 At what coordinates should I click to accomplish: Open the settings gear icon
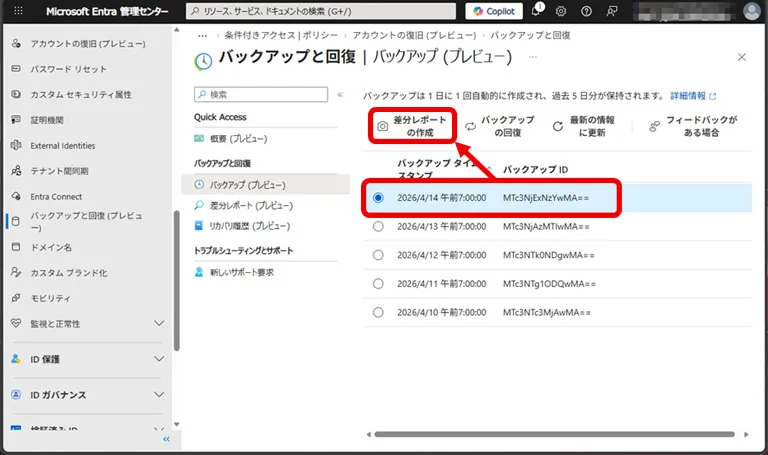point(561,11)
